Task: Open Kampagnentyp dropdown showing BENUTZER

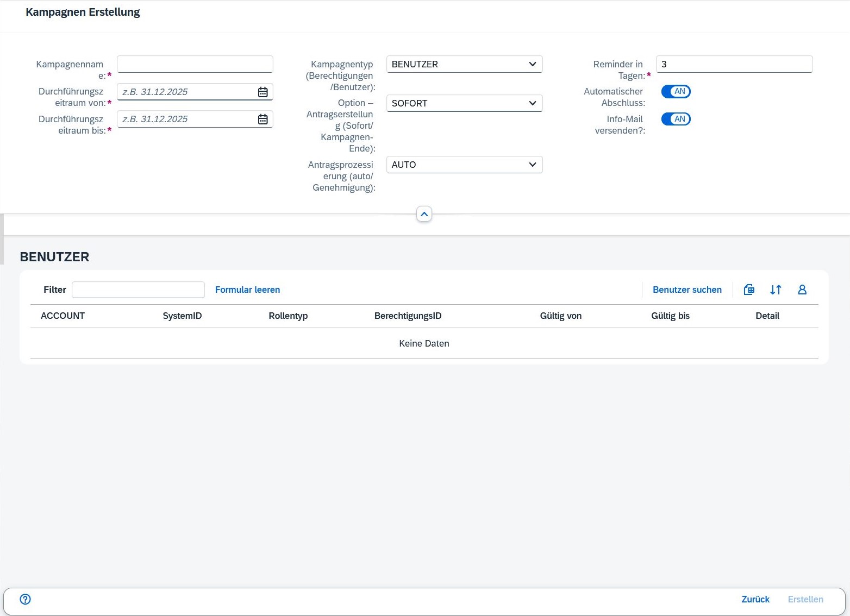Action: click(464, 64)
